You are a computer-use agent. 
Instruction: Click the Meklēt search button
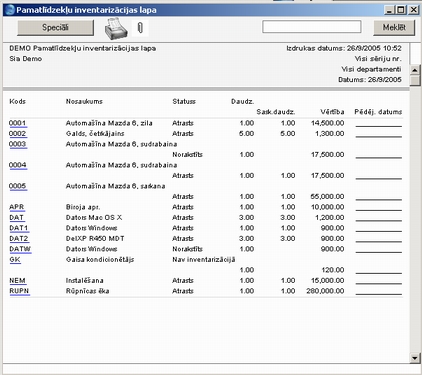(x=394, y=27)
